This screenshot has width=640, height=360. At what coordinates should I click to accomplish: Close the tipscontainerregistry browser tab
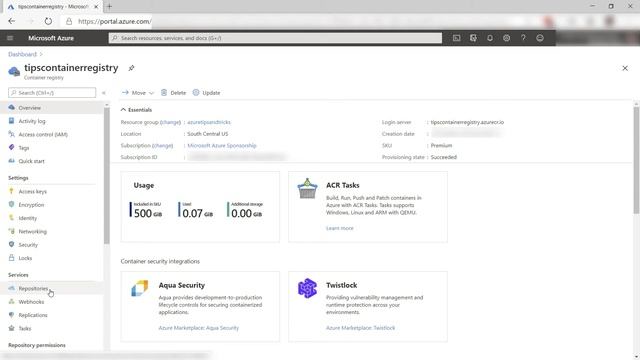pos(96,7)
